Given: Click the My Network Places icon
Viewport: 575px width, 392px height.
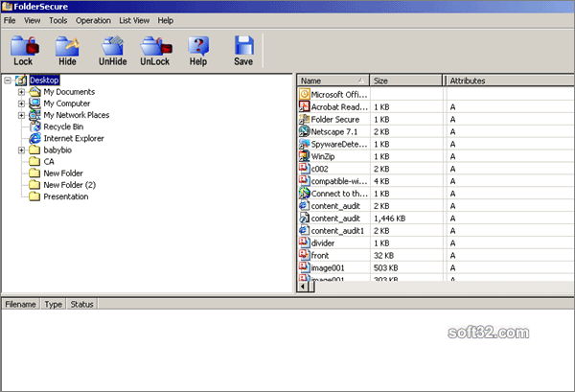Looking at the screenshot, I should click(x=34, y=115).
